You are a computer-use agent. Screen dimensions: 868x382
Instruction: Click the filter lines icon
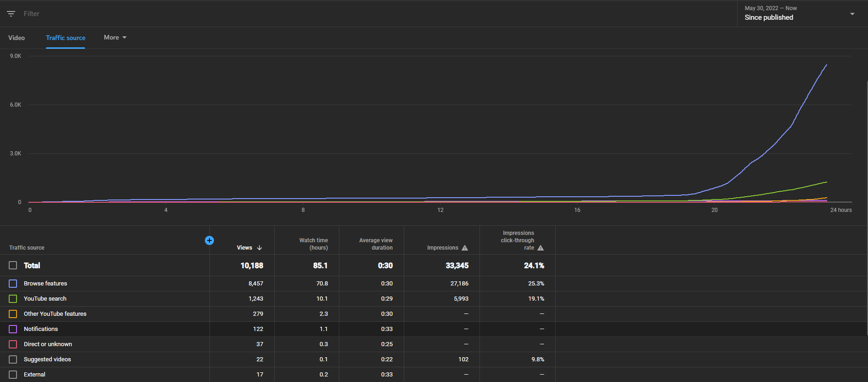(11, 14)
